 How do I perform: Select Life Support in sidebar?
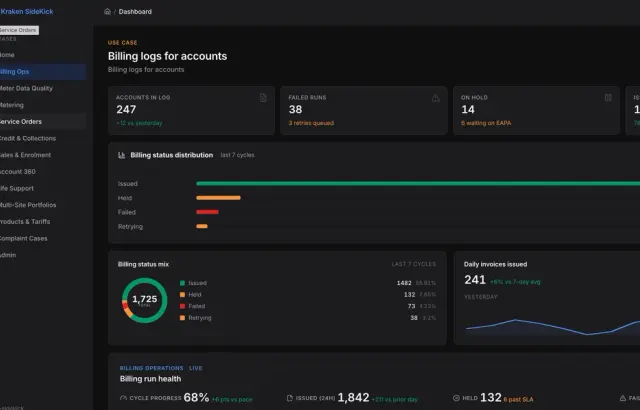(x=43, y=188)
